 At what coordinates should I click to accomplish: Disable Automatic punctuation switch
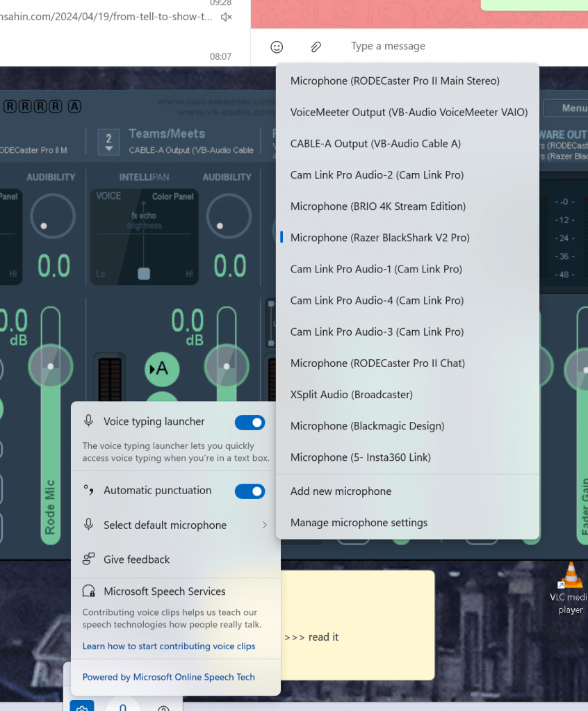[250, 491]
